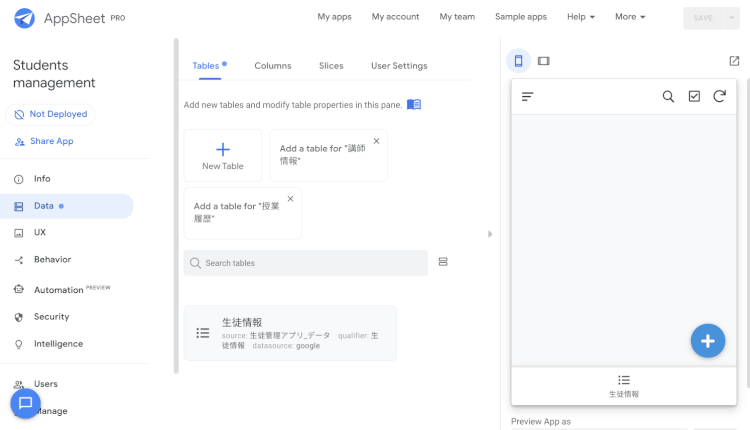Toggle the table list view icon
Image resolution: width=750 pixels, height=430 pixels.
coord(443,262)
